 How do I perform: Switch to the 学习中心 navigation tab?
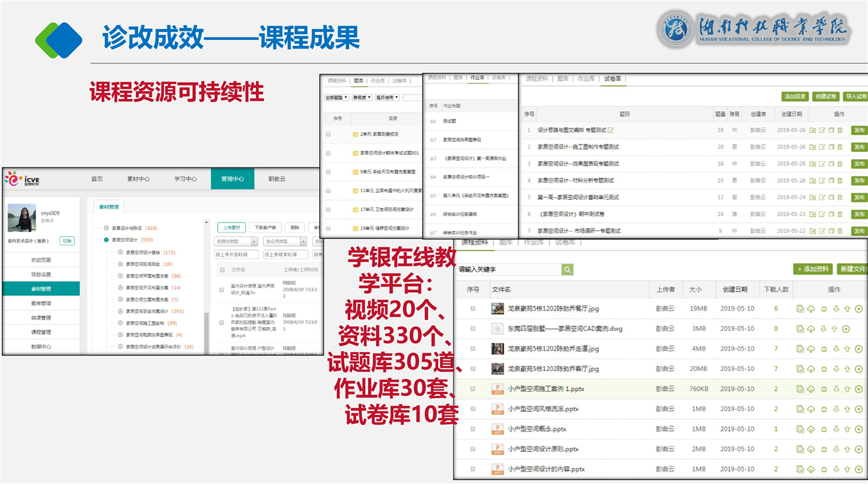(185, 179)
